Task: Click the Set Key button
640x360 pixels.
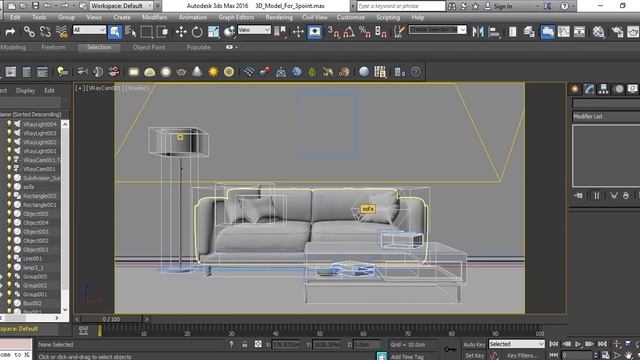Action: (x=474, y=356)
